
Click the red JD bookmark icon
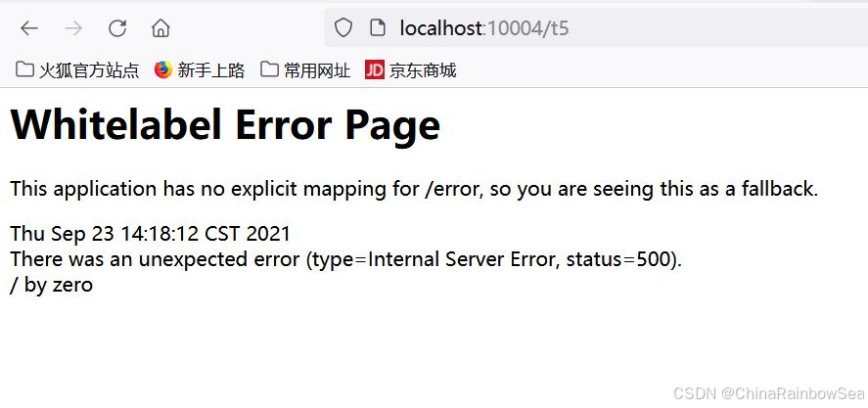pos(375,69)
